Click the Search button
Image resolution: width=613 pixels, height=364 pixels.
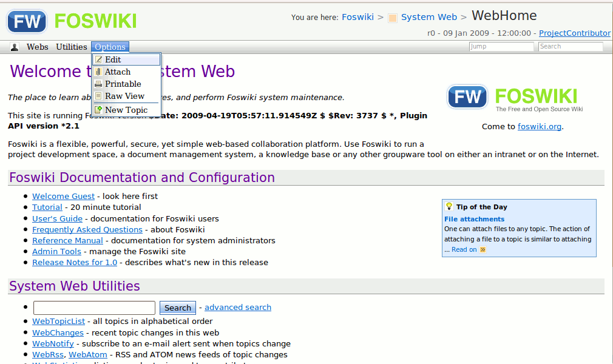pos(177,308)
